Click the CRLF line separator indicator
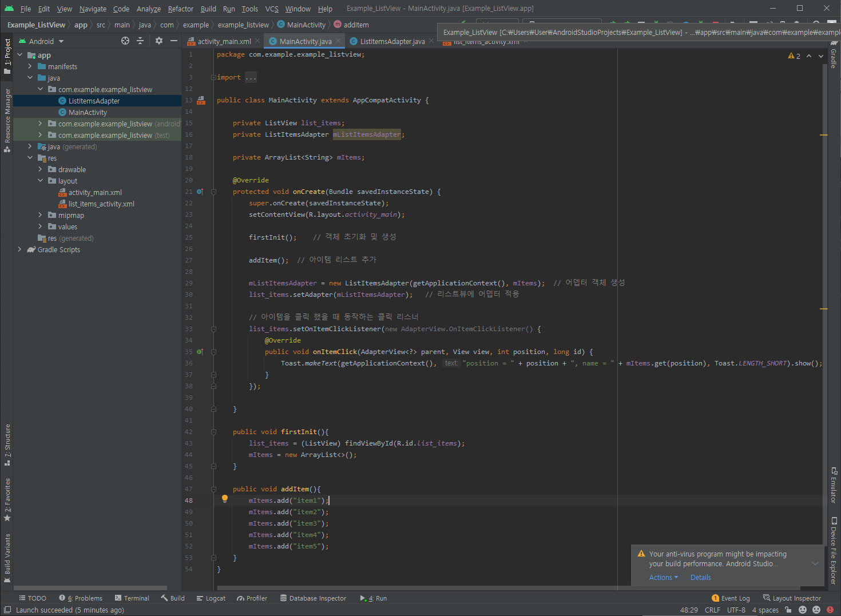The image size is (841, 616). (712, 610)
